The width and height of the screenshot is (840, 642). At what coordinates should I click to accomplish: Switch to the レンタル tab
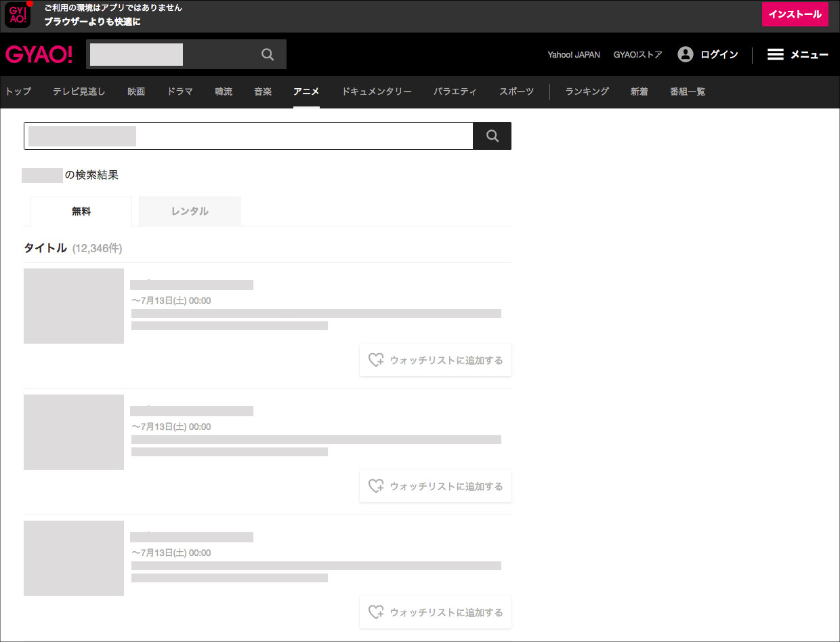click(189, 211)
